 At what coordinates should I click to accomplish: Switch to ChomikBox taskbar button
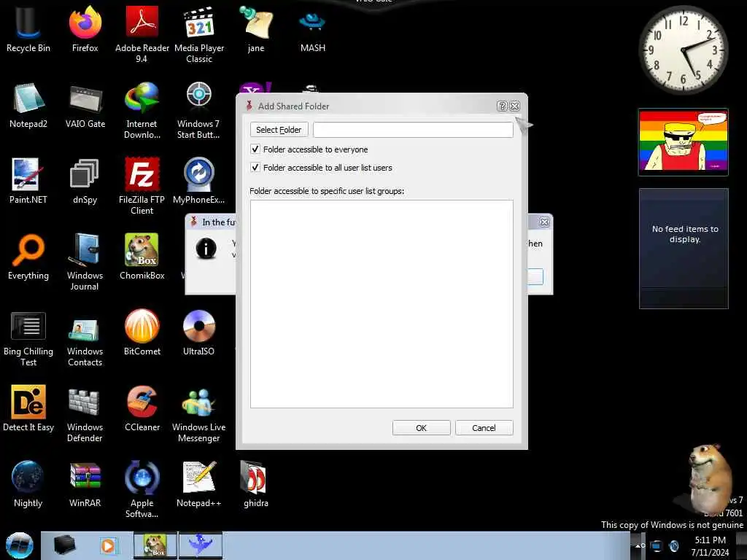(x=155, y=545)
